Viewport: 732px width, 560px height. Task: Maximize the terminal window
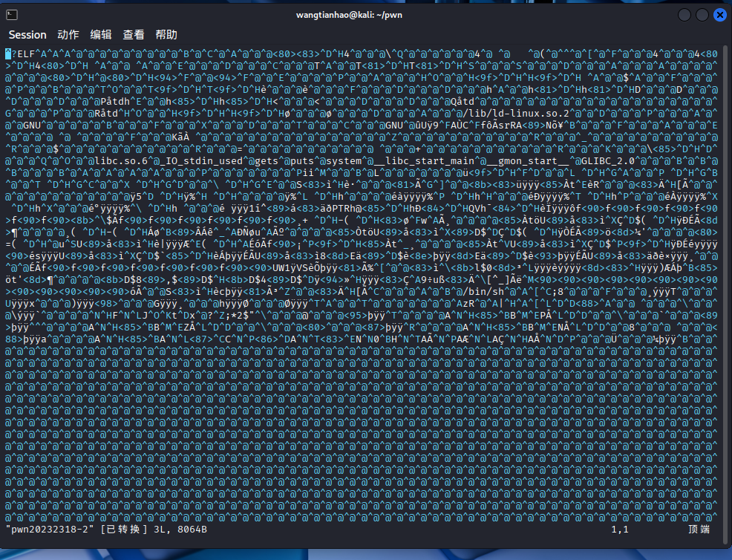(x=702, y=15)
